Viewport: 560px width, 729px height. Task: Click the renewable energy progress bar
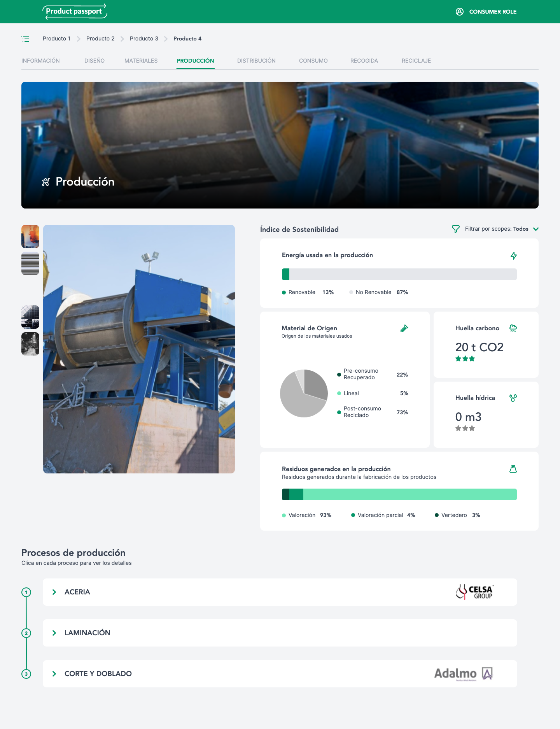[399, 274]
